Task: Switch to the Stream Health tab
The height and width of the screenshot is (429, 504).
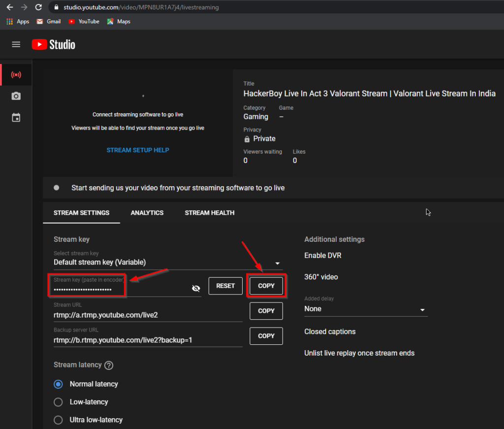Action: pyautogui.click(x=210, y=213)
